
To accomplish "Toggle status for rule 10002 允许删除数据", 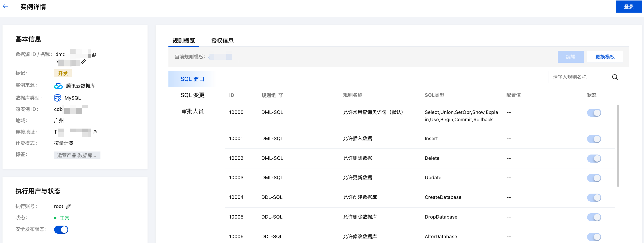I will coord(594,159).
